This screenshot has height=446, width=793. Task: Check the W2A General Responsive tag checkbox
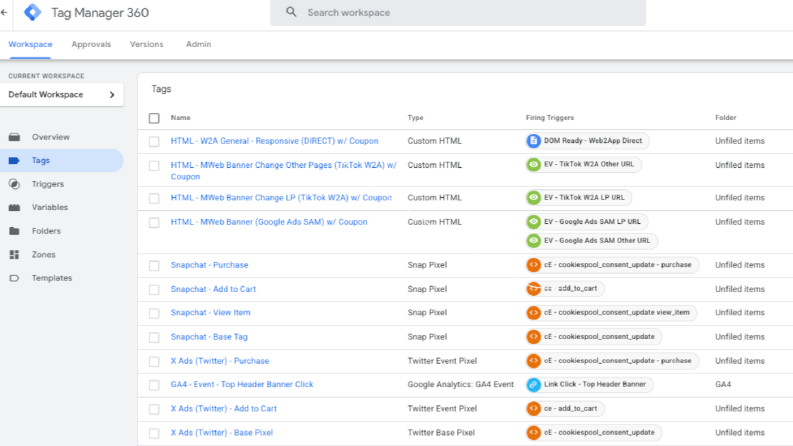tap(154, 142)
